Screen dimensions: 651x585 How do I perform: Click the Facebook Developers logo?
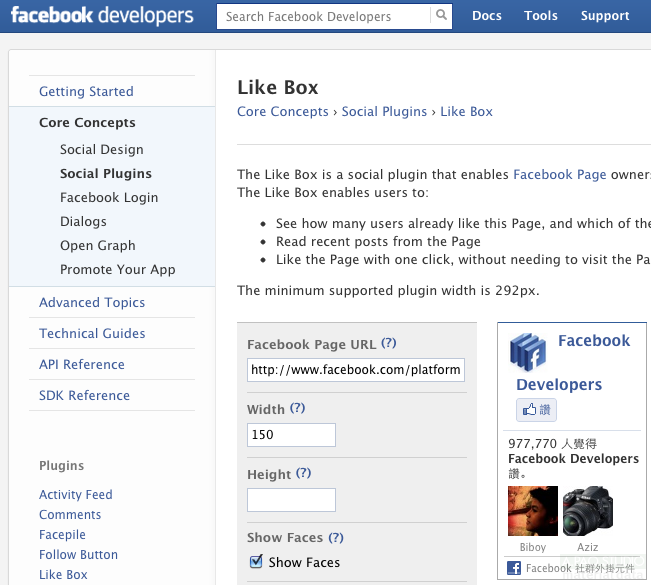102,16
